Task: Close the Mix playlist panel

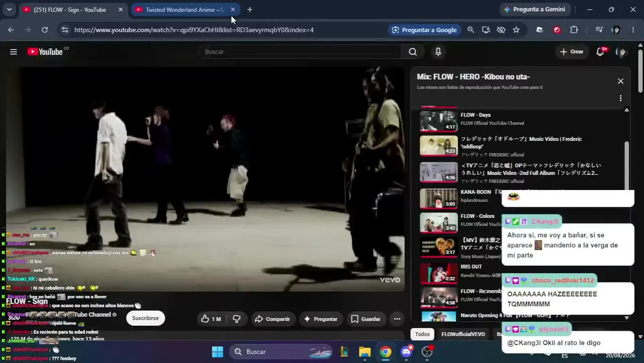Action: coord(620,81)
